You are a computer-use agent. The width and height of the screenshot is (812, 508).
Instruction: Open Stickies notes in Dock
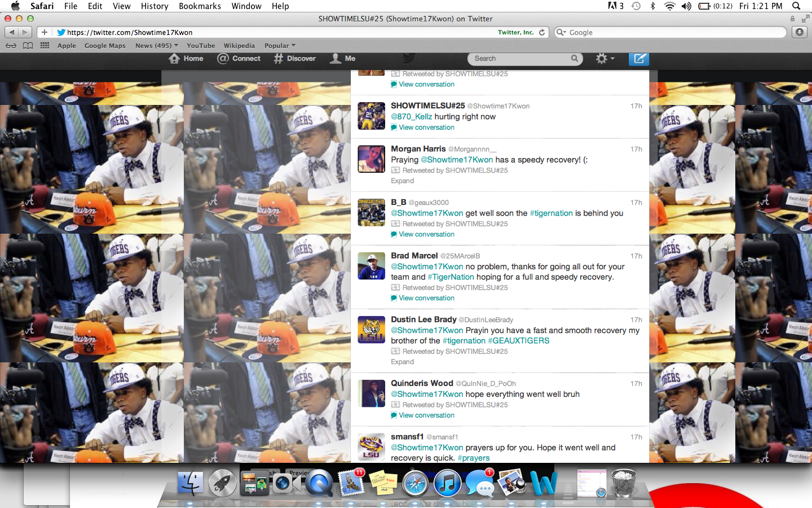click(x=383, y=484)
